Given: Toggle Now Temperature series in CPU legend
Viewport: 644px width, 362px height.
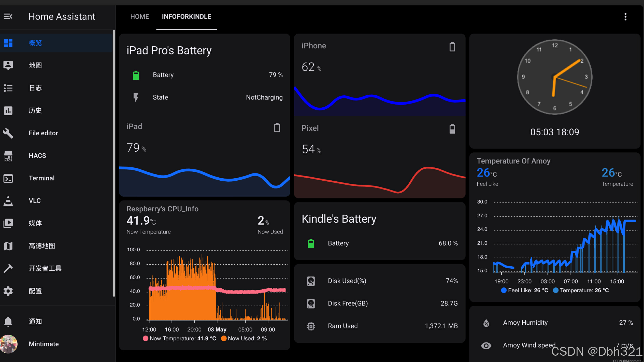Looking at the screenshot, I should (x=179, y=339).
